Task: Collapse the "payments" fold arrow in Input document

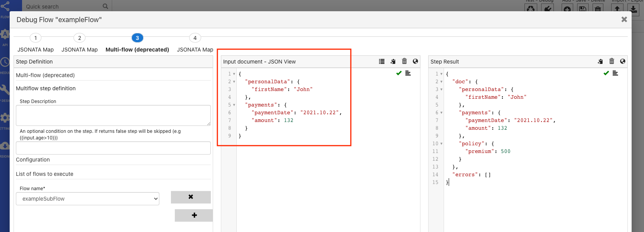Action: tap(234, 105)
